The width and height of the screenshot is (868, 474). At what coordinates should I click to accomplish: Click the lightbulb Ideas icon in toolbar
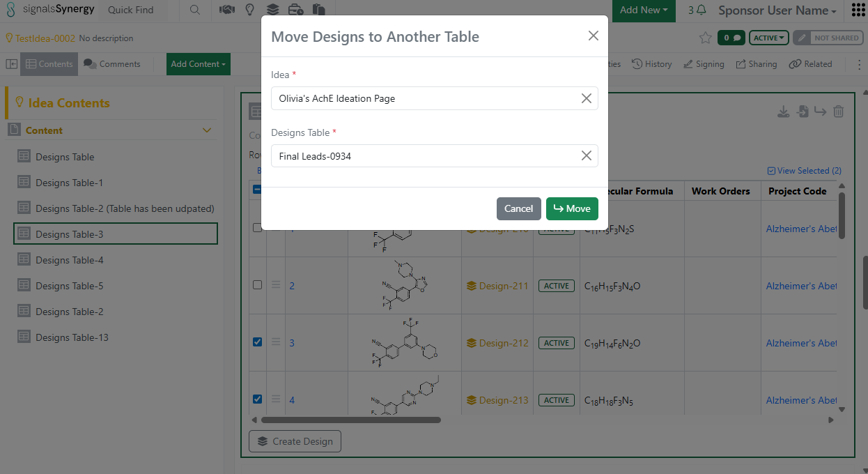click(x=249, y=10)
